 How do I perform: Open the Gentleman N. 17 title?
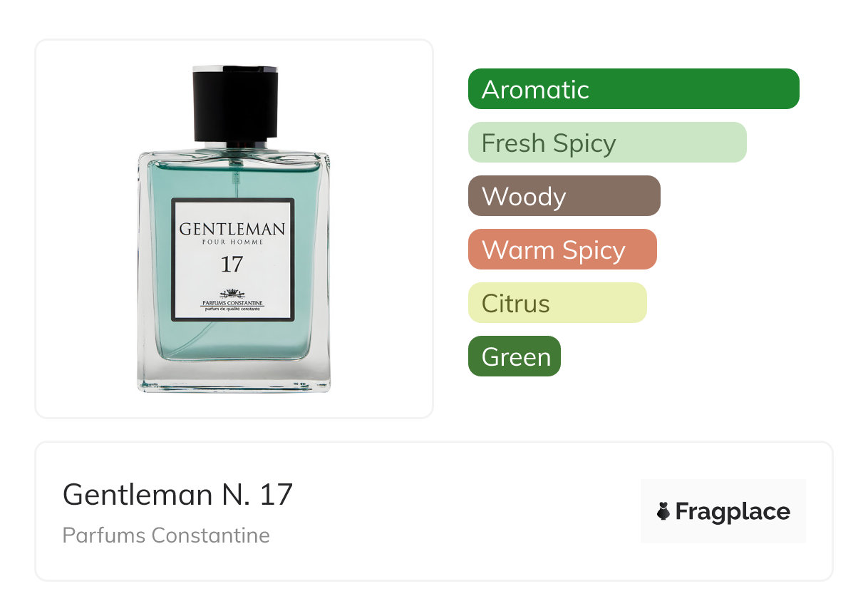[x=178, y=494]
